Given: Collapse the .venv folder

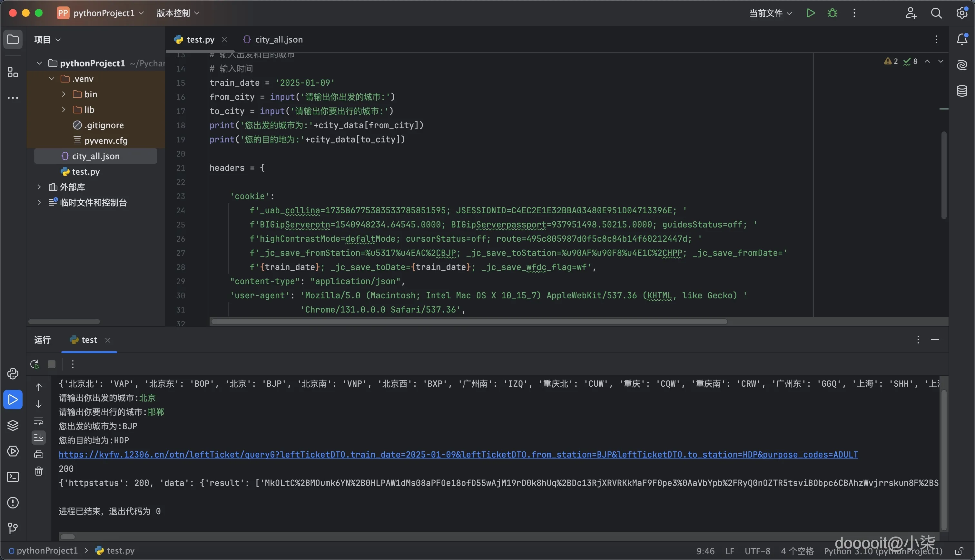Looking at the screenshot, I should 52,79.
